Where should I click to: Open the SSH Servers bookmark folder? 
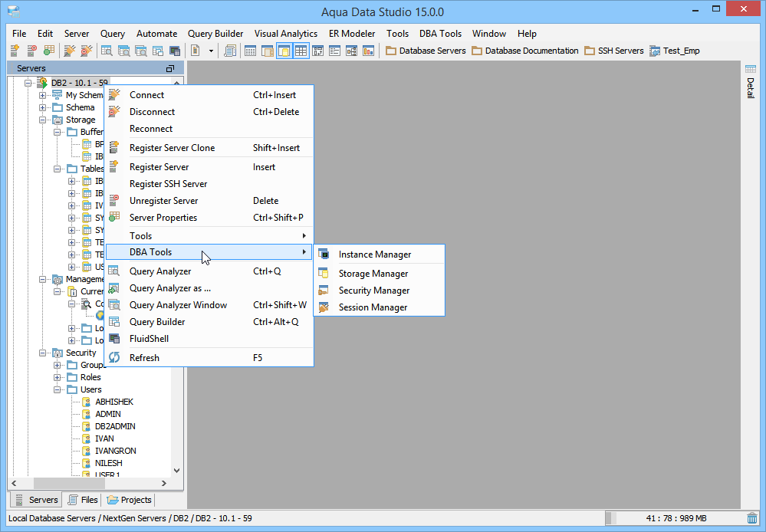(614, 51)
